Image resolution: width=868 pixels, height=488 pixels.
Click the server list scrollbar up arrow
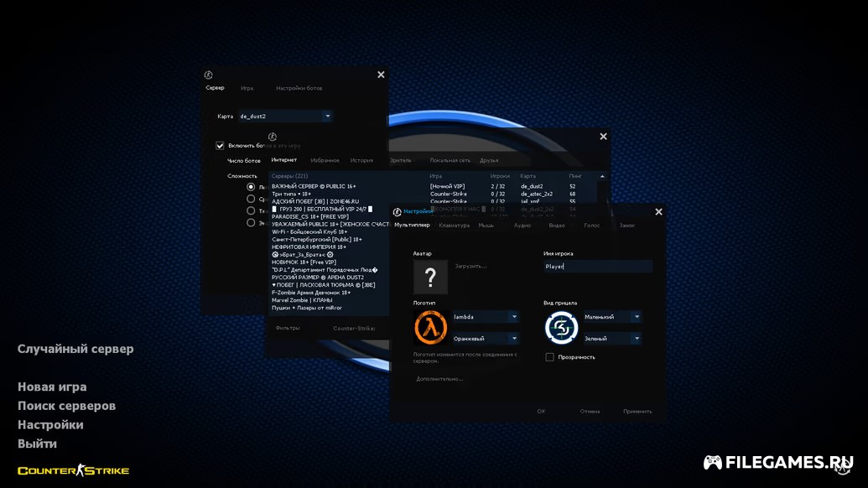click(x=602, y=176)
